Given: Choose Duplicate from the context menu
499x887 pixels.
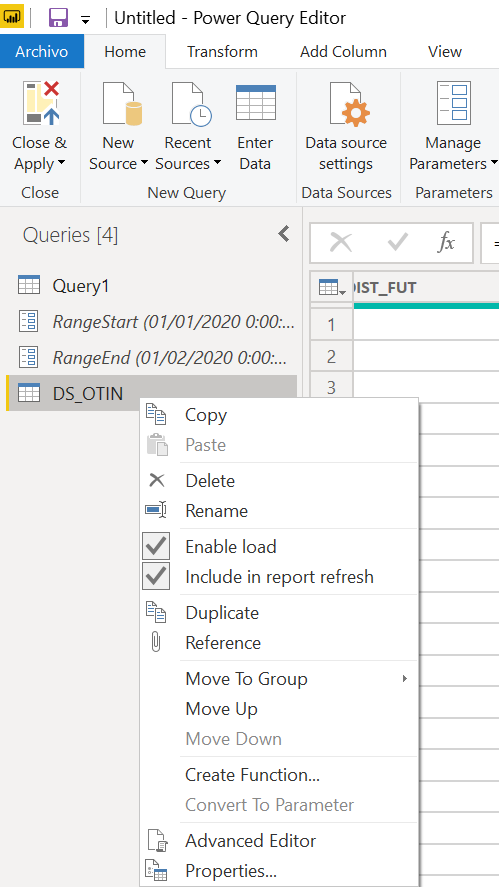Looking at the screenshot, I should (x=279, y=613).
